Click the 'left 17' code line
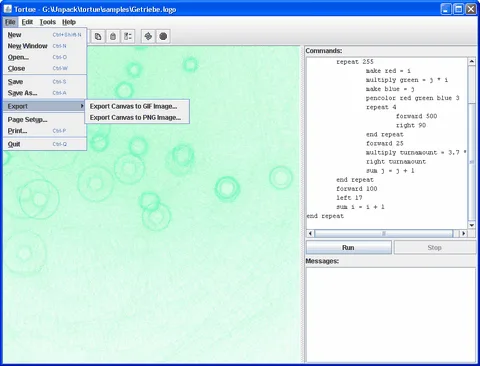 coord(349,198)
